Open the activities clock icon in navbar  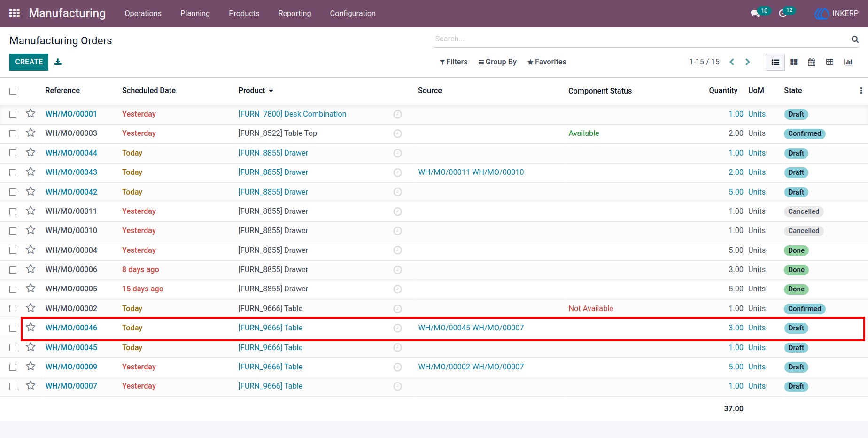[x=783, y=13]
